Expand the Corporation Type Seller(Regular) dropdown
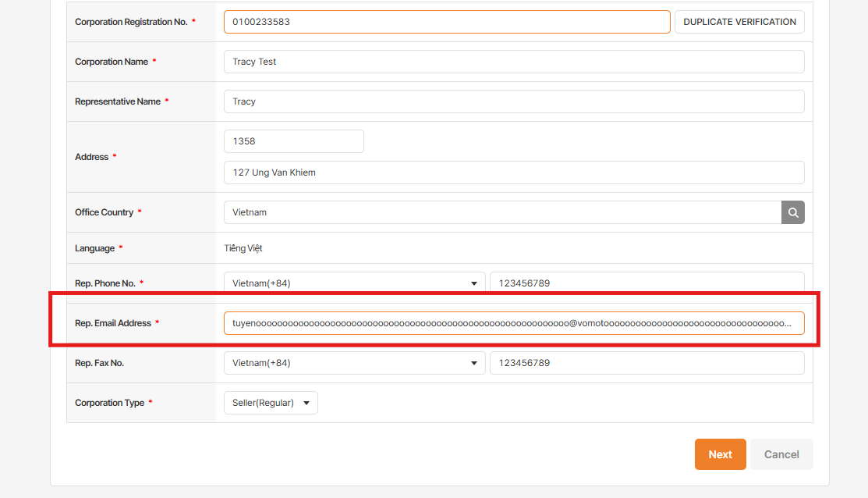This screenshot has height=498, width=868. click(271, 403)
